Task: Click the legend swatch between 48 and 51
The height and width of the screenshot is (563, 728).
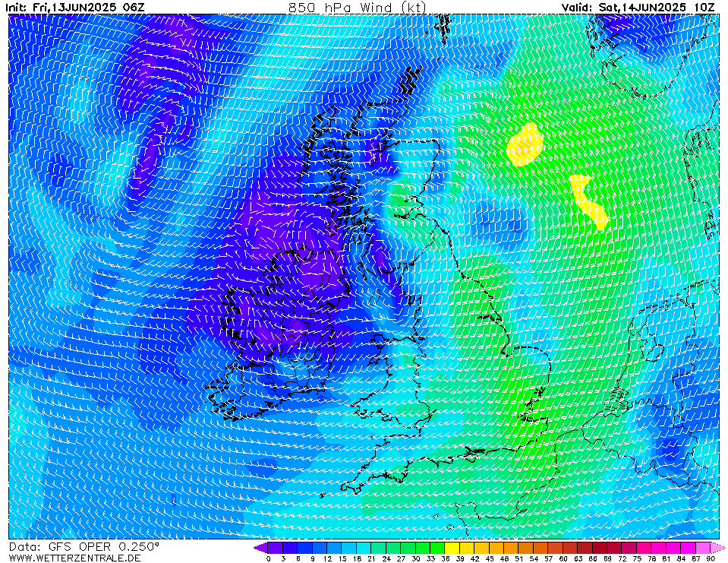Action: [x=512, y=548]
